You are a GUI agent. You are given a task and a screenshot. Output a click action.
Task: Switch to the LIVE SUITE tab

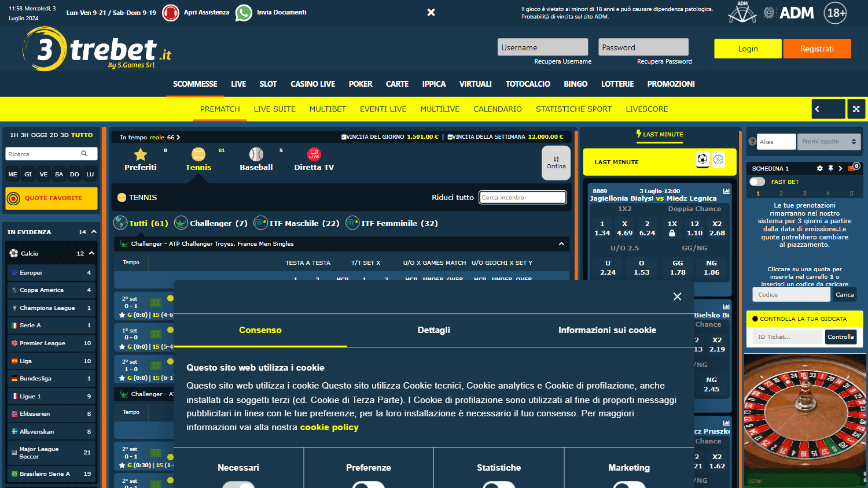coord(275,109)
